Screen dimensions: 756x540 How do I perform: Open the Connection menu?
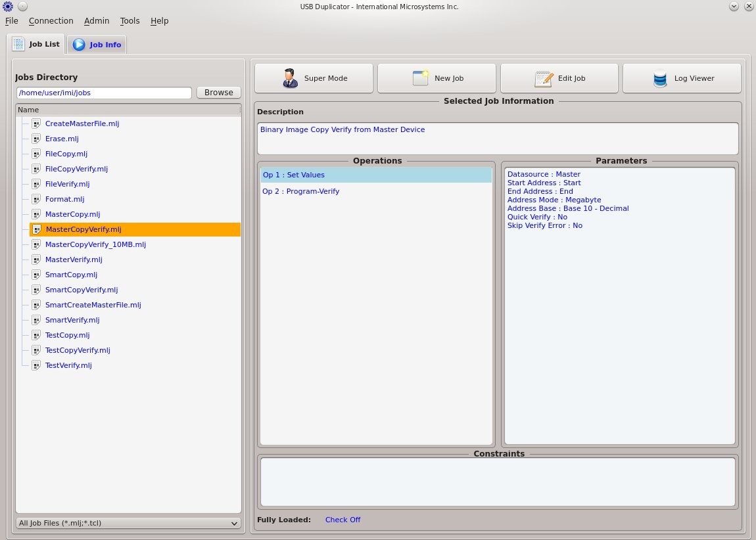point(51,21)
